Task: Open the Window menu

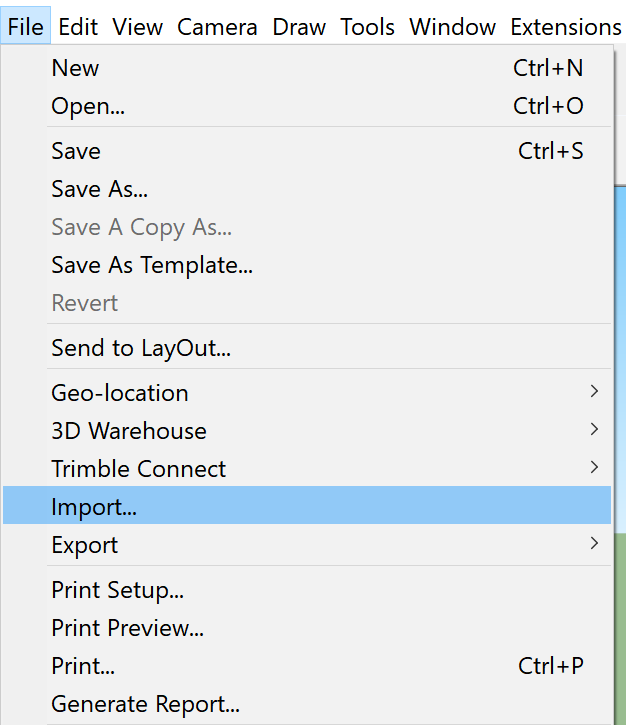Action: pos(452,27)
